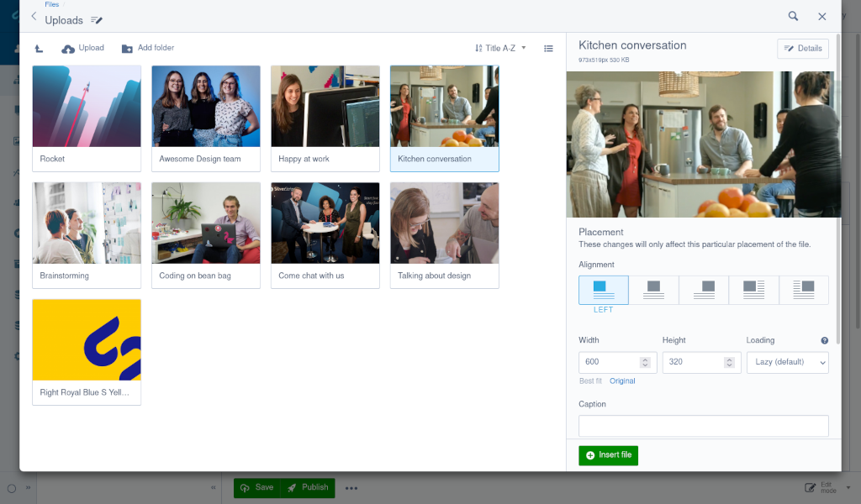861x504 pixels.
Task: Open the Lazy (default) loading dropdown
Action: 787,362
